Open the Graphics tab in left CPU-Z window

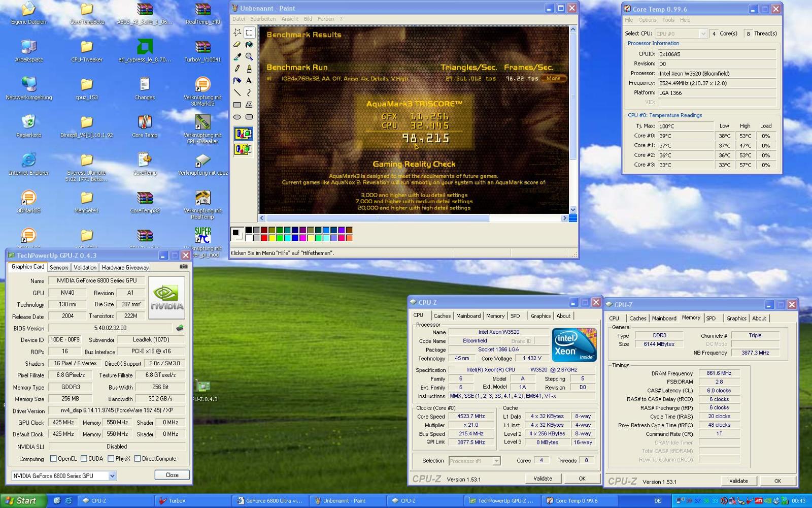[x=540, y=316]
